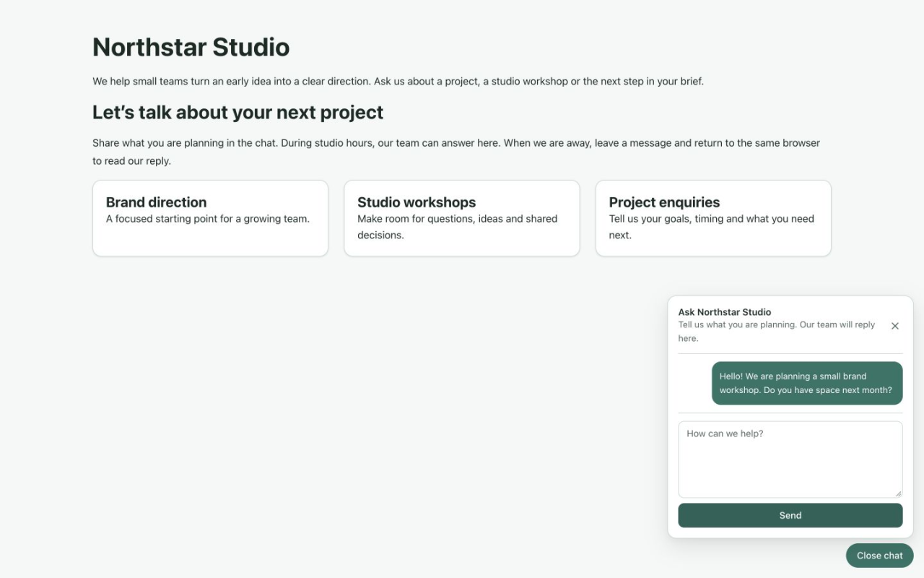Open the Brand direction card
Screen dimensions: 924x578
pyautogui.click(x=210, y=218)
